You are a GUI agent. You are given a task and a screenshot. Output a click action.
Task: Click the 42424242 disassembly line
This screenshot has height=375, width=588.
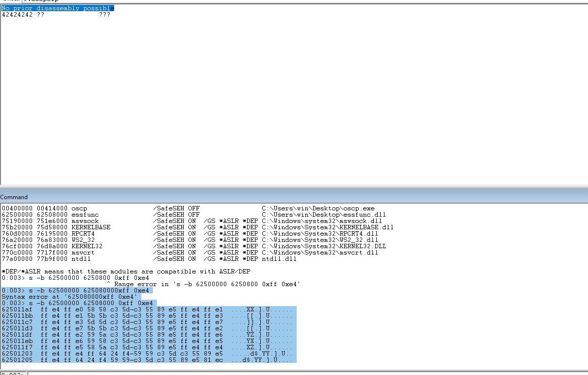tap(56, 15)
